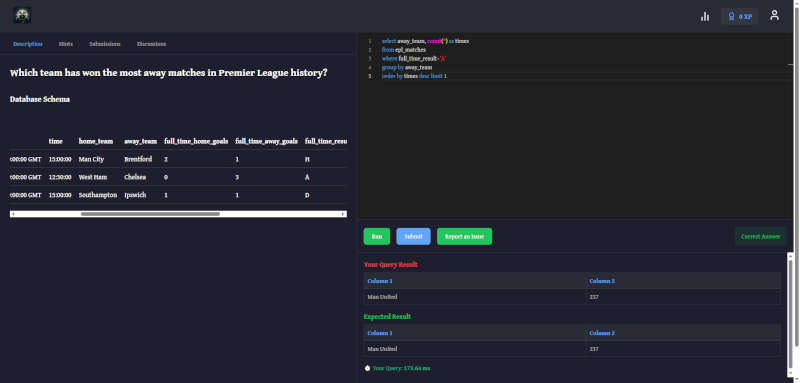Go to the Discussions tab
Image resolution: width=800 pixels, height=383 pixels.
coord(151,44)
